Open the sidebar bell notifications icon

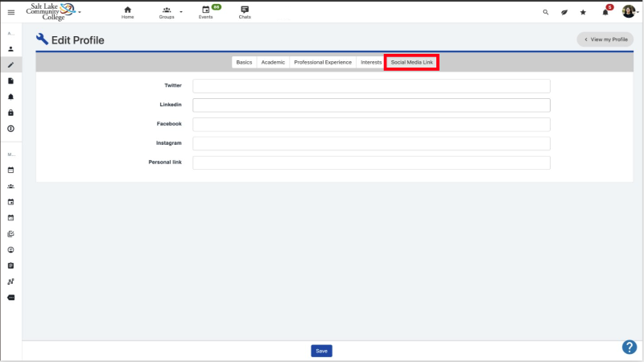tap(11, 97)
